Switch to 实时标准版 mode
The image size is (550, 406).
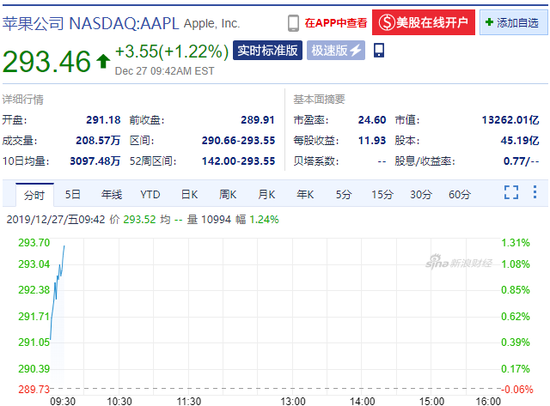267,51
